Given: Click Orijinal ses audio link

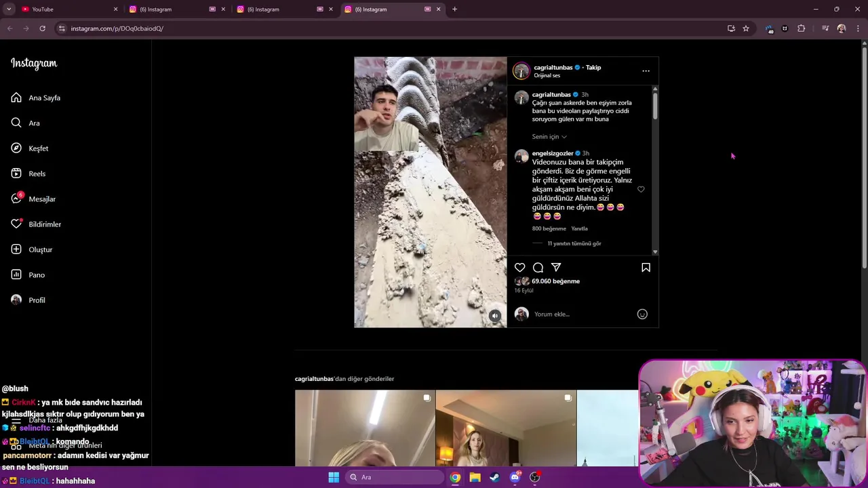Looking at the screenshot, I should click(x=547, y=76).
